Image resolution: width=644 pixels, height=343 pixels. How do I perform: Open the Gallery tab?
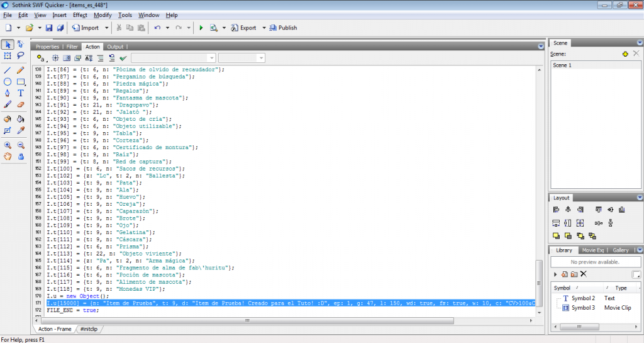click(621, 250)
